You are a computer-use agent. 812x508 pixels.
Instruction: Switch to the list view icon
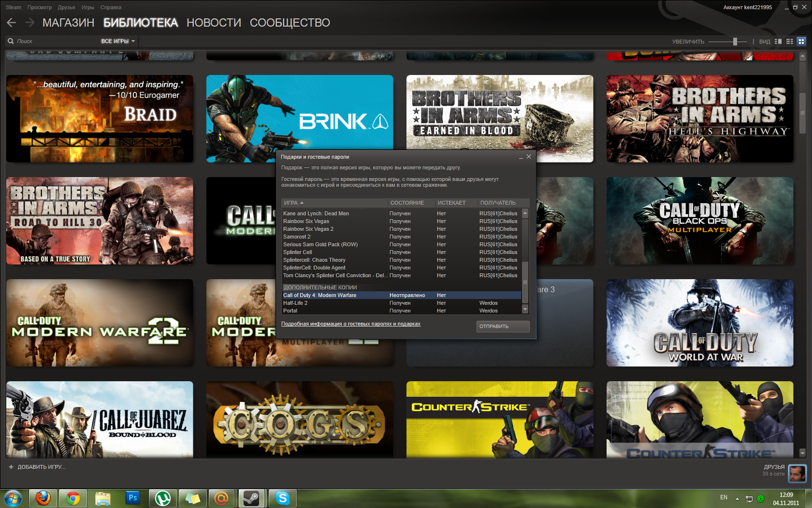point(790,42)
